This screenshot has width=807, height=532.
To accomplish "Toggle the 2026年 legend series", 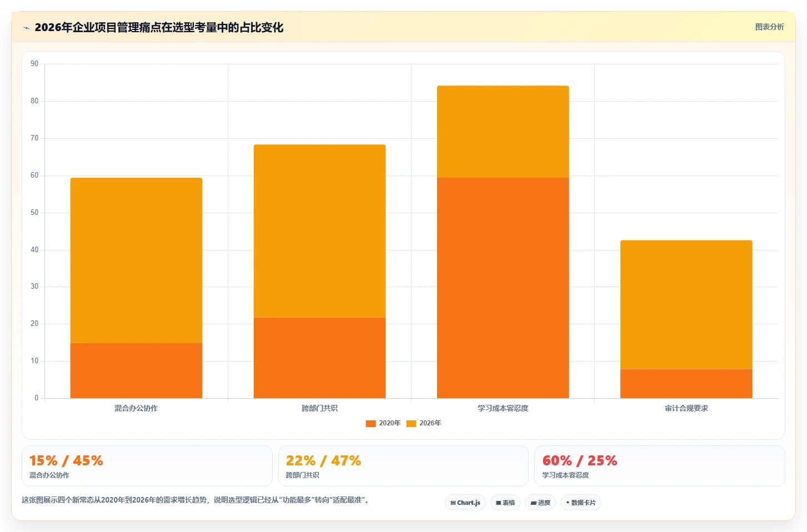I will [424, 423].
